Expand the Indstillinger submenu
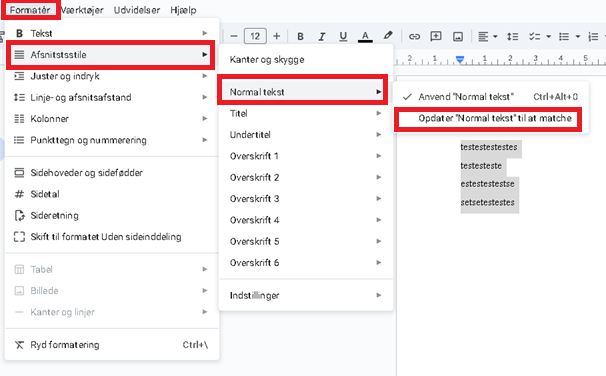This screenshot has width=606, height=376. pyautogui.click(x=306, y=295)
